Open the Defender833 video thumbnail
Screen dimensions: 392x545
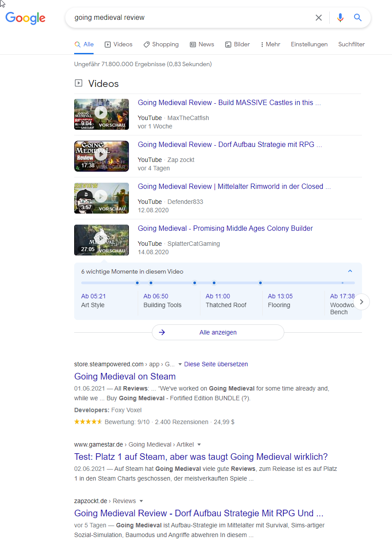(x=101, y=198)
